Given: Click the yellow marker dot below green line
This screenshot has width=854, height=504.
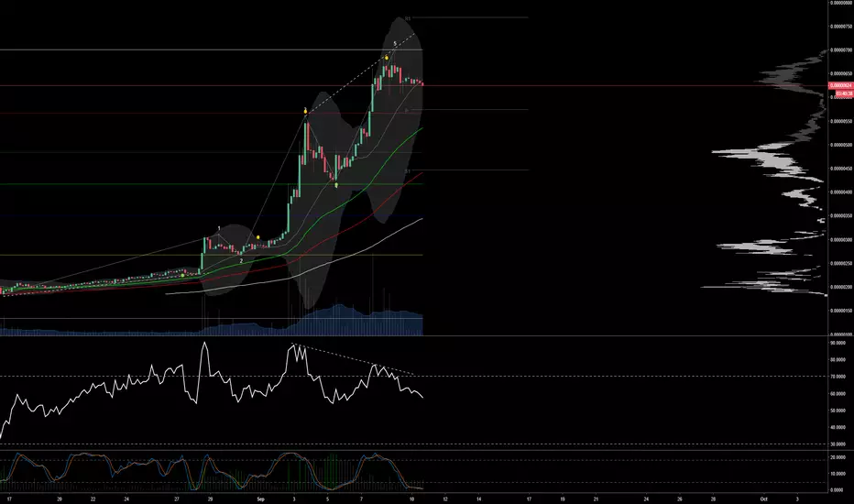Looking at the screenshot, I should (x=336, y=186).
